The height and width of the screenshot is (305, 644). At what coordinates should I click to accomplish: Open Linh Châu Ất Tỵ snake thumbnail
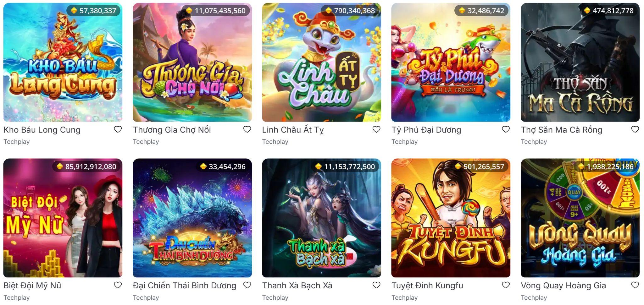coord(321,62)
